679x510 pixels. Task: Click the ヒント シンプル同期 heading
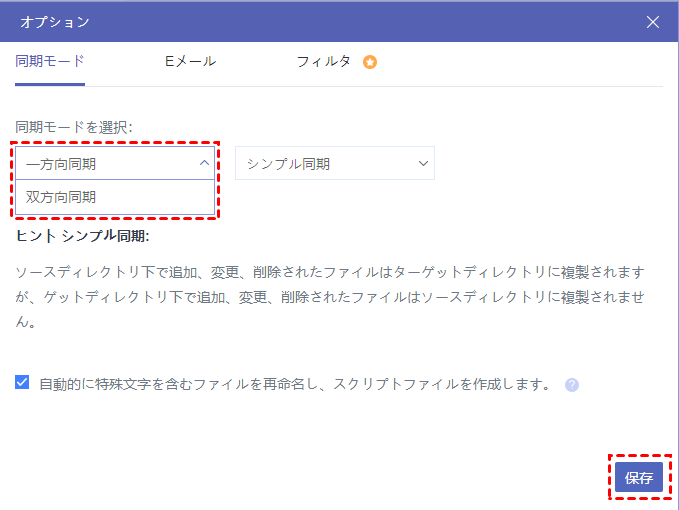point(82,236)
